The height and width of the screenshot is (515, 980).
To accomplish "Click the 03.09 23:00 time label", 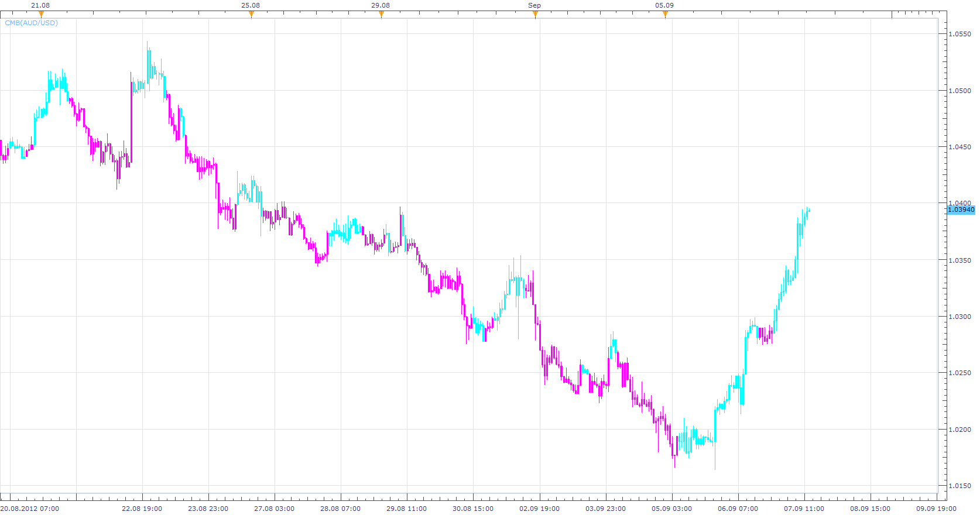I will click(605, 509).
